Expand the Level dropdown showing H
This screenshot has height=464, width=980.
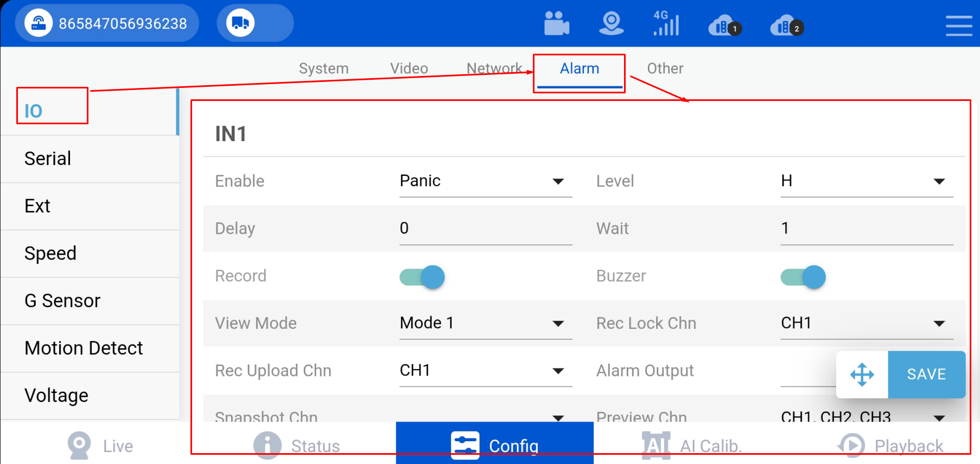click(867, 181)
